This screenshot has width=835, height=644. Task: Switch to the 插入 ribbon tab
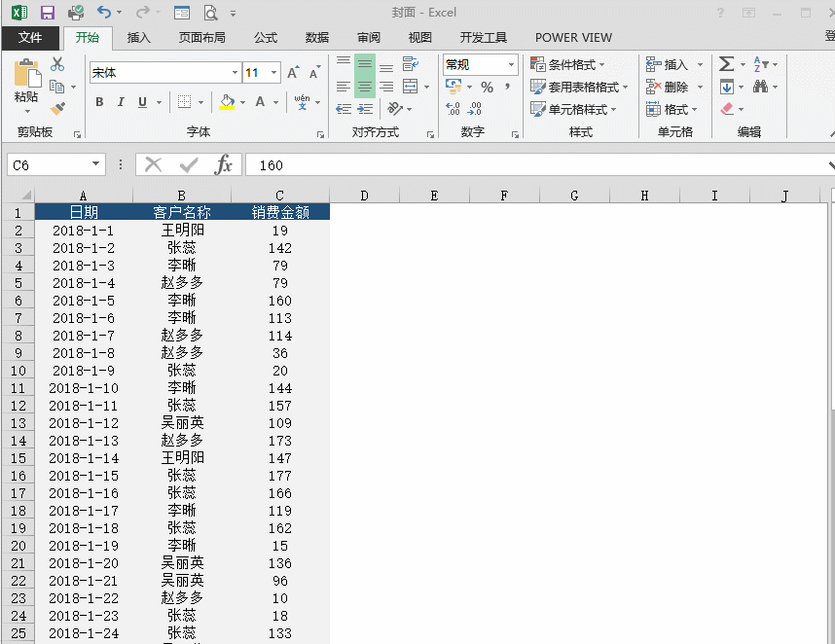tap(139, 38)
